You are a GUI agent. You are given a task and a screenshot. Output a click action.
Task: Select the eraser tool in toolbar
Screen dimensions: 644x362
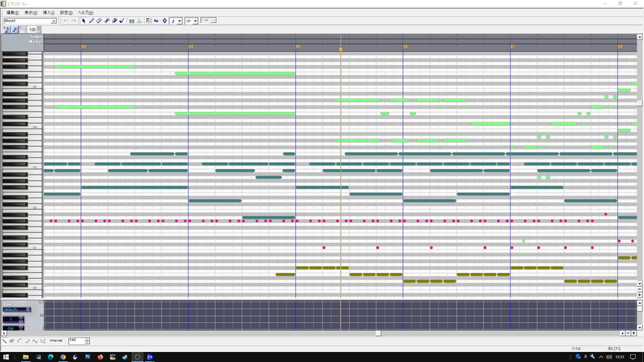point(99,21)
